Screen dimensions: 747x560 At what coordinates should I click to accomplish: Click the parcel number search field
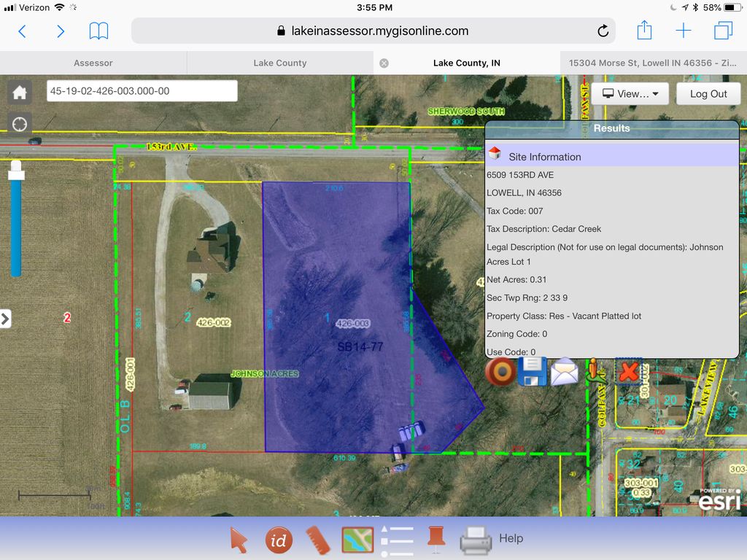(142, 91)
